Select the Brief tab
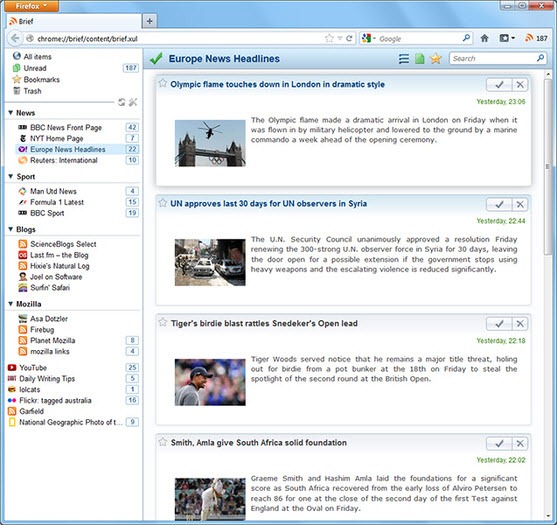This screenshot has width=557, height=525. pyautogui.click(x=74, y=21)
